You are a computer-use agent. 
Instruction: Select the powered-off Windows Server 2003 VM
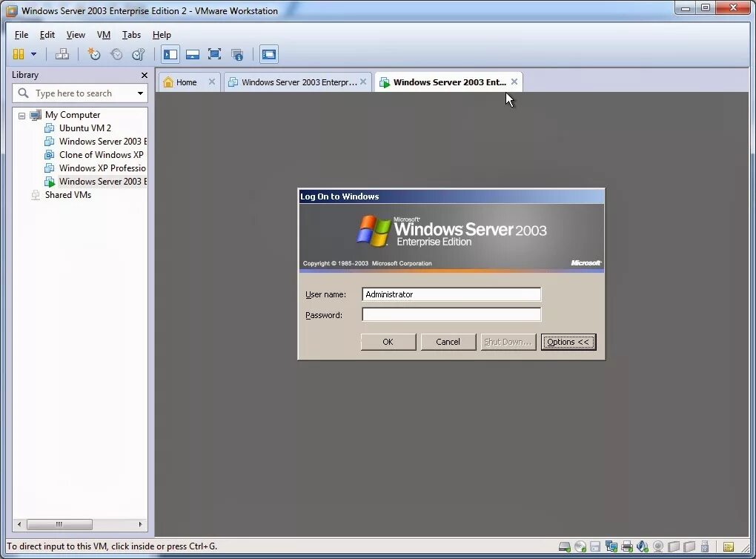pyautogui.click(x=103, y=142)
